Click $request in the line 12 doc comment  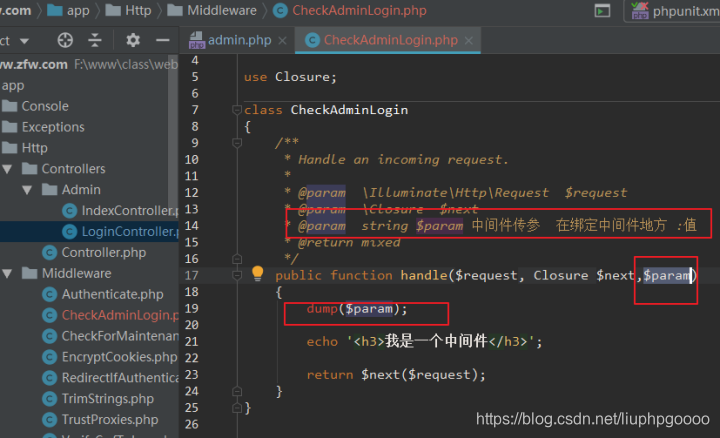pyautogui.click(x=596, y=192)
